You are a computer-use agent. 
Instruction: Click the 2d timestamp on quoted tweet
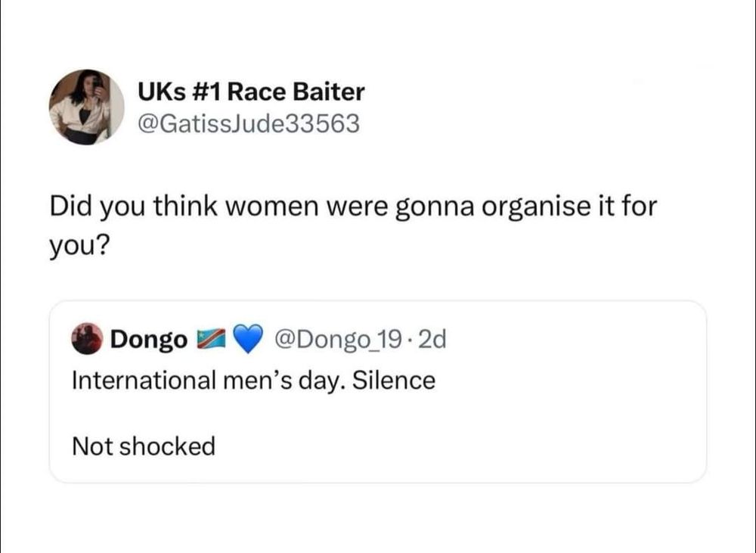click(x=432, y=340)
